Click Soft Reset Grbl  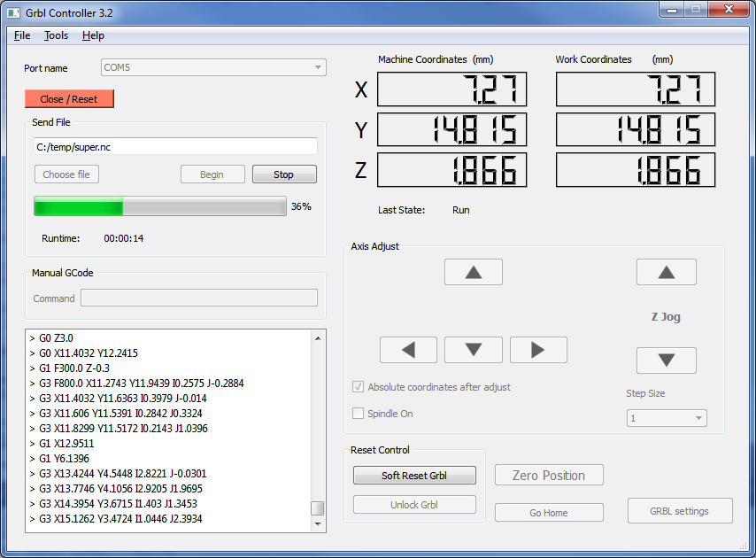[414, 476]
